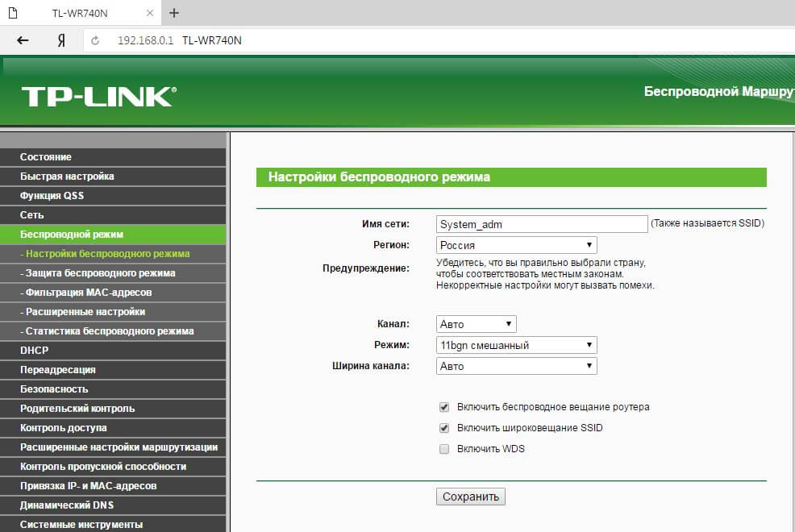Open Безопасность menu item
The width and height of the screenshot is (795, 532).
point(113,389)
